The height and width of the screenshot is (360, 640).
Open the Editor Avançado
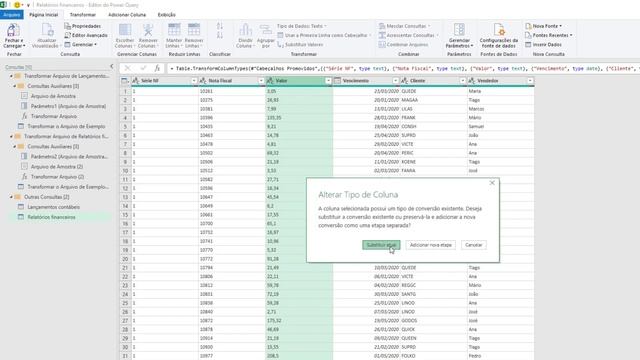[86, 36]
